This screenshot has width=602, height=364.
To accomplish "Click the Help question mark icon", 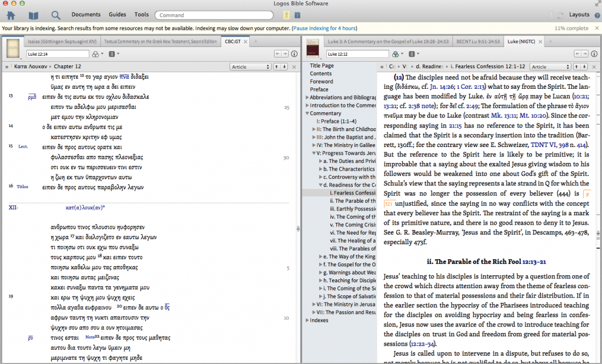I will [x=597, y=15].
